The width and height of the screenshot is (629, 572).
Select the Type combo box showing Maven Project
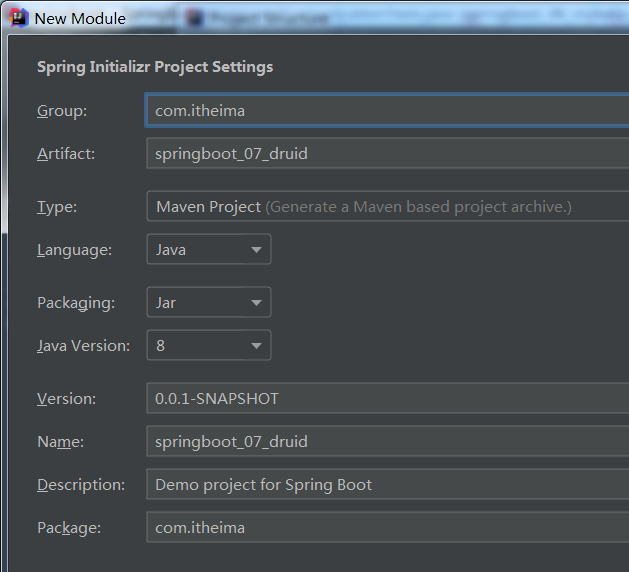pos(388,207)
